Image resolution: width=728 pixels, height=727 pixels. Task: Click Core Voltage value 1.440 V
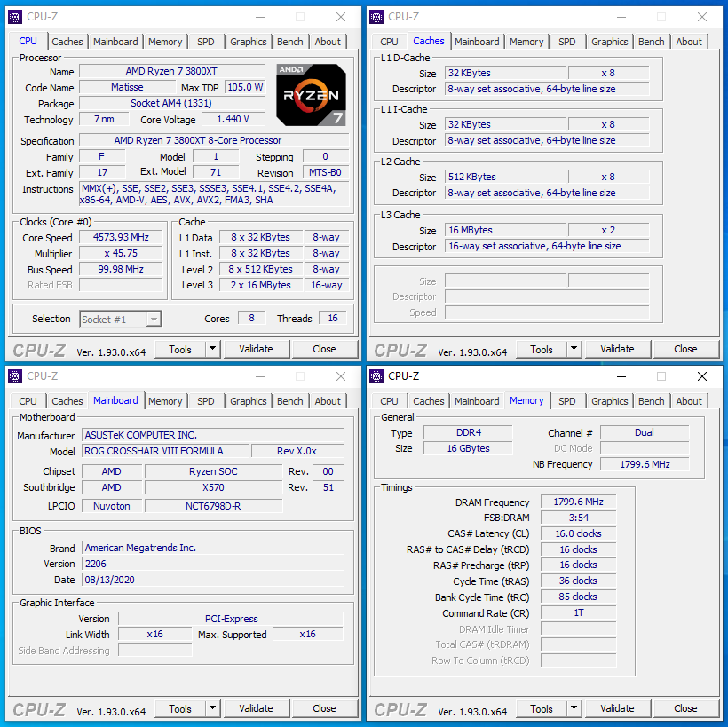(233, 119)
